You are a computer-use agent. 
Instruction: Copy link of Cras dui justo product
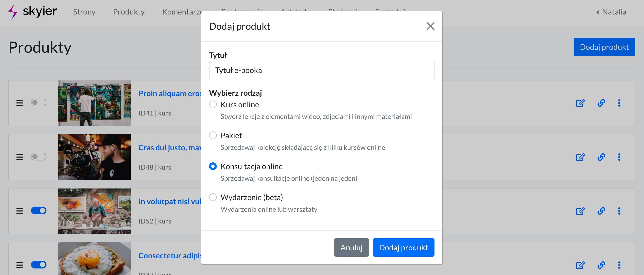pyautogui.click(x=601, y=157)
